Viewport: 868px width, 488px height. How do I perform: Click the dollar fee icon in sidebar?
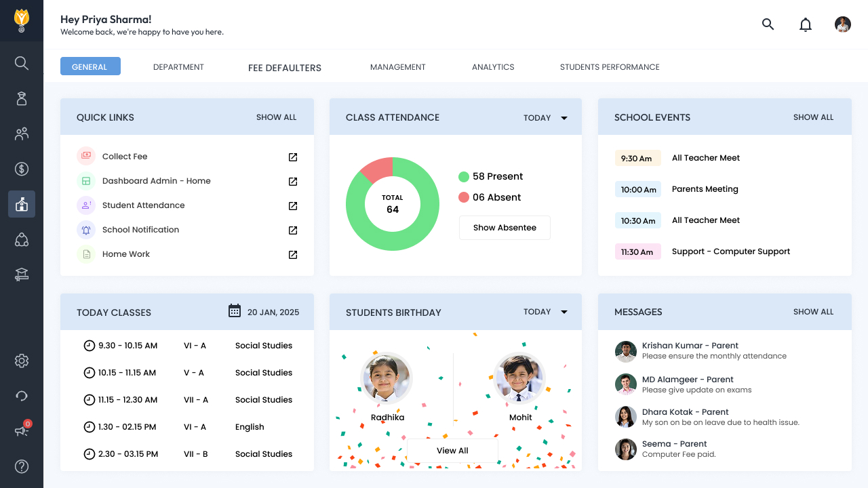point(22,169)
